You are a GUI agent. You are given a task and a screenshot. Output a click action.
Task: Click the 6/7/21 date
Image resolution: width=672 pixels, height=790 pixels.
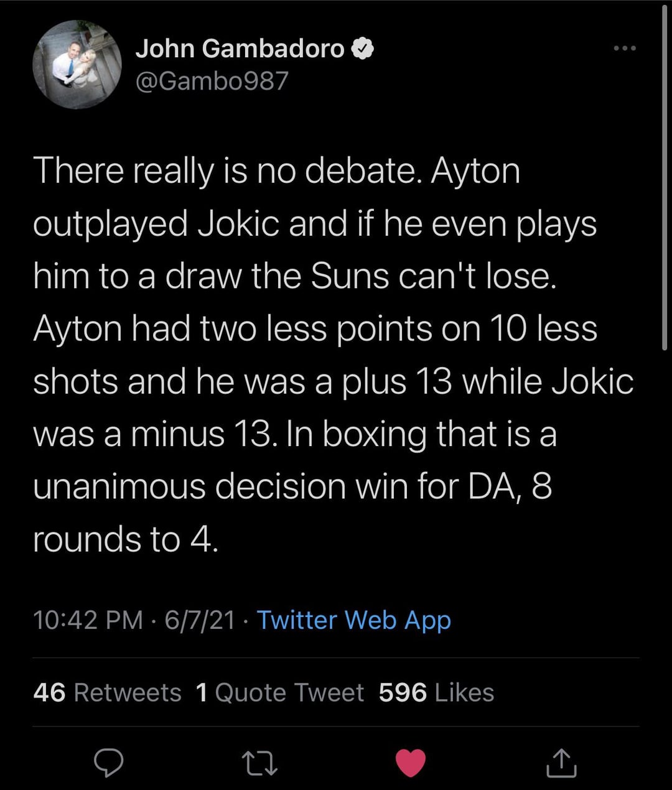[200, 620]
